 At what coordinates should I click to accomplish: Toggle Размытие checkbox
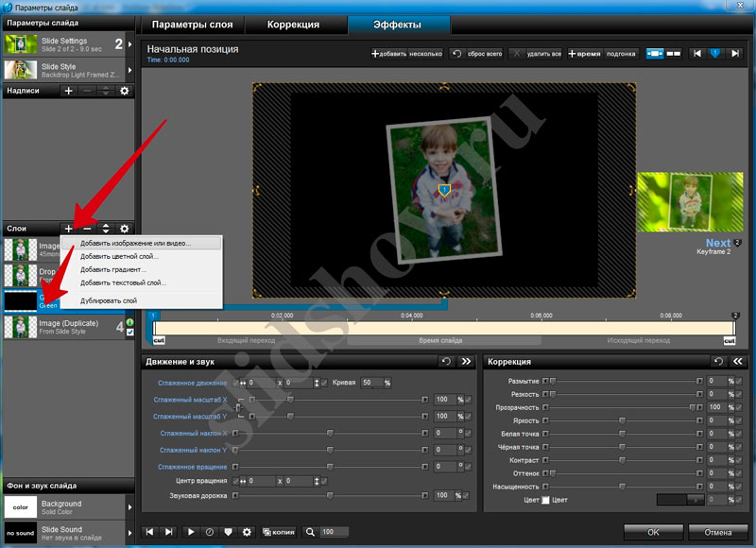pos(739,381)
